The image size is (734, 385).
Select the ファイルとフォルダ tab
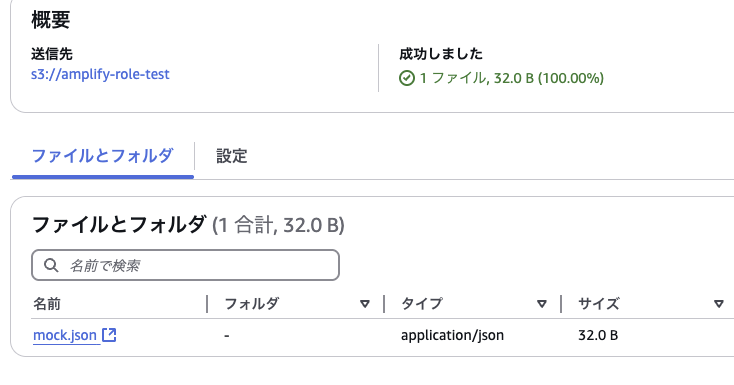(103, 156)
